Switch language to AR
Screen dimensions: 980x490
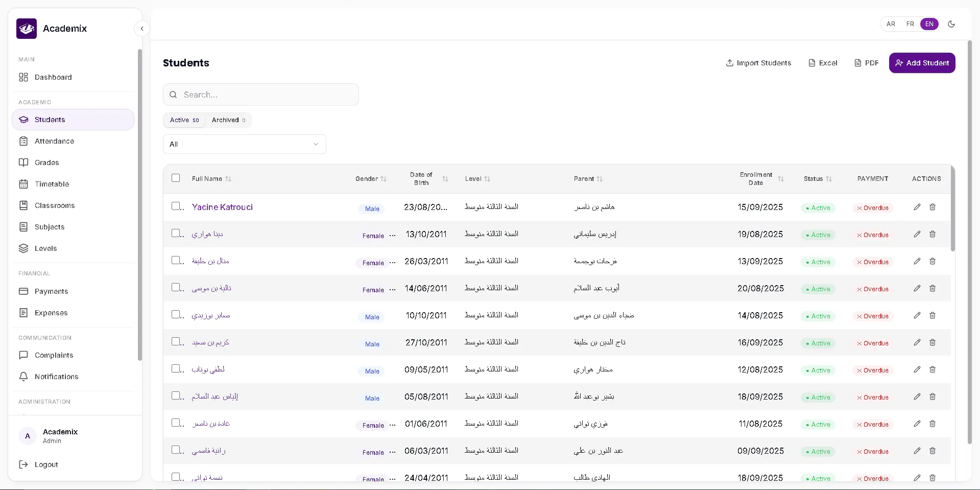click(891, 24)
